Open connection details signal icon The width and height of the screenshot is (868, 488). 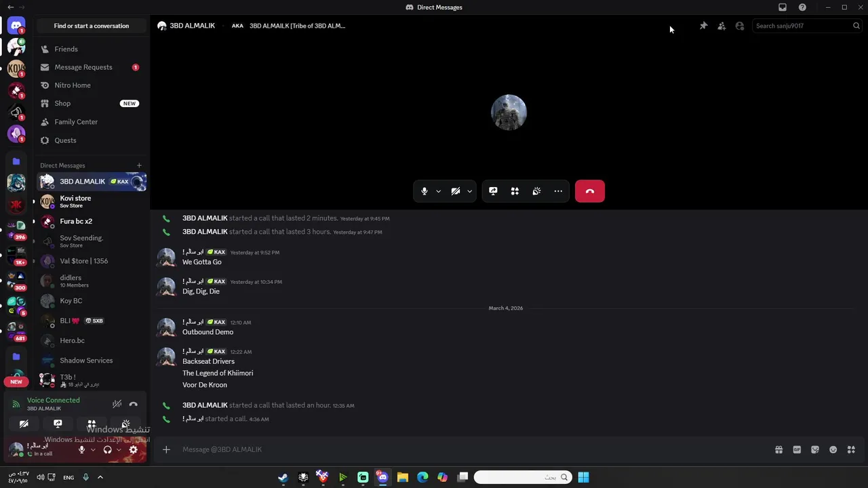pyautogui.click(x=16, y=404)
